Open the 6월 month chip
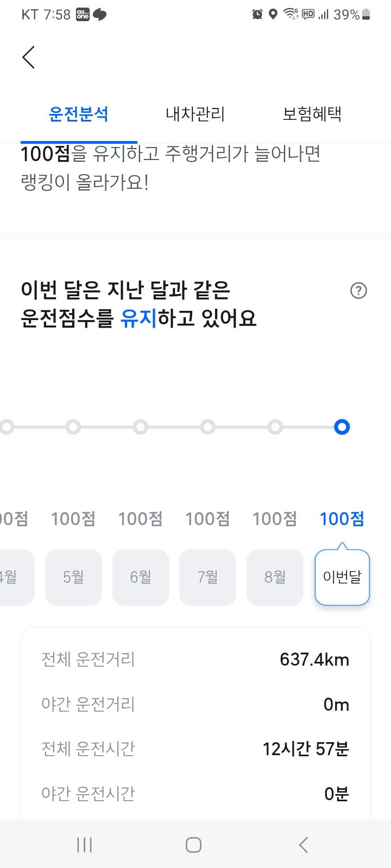This screenshot has width=391, height=868. (141, 576)
